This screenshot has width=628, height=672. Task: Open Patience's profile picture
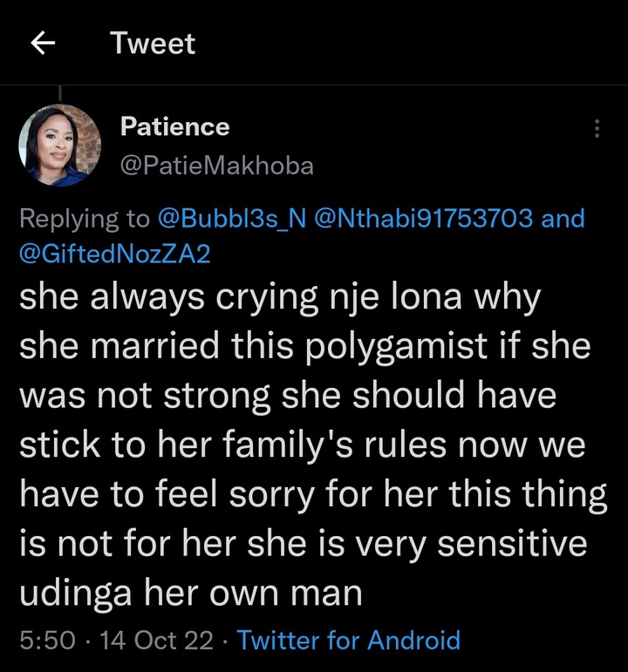(x=60, y=146)
